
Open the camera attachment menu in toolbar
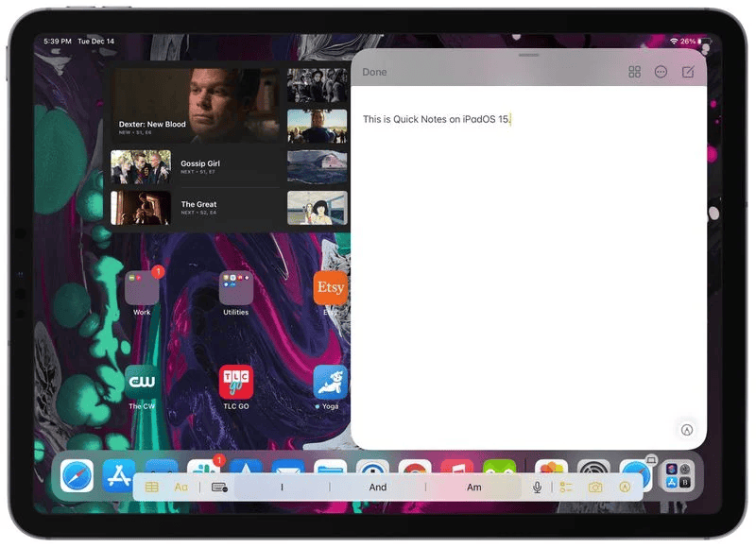coord(595,488)
